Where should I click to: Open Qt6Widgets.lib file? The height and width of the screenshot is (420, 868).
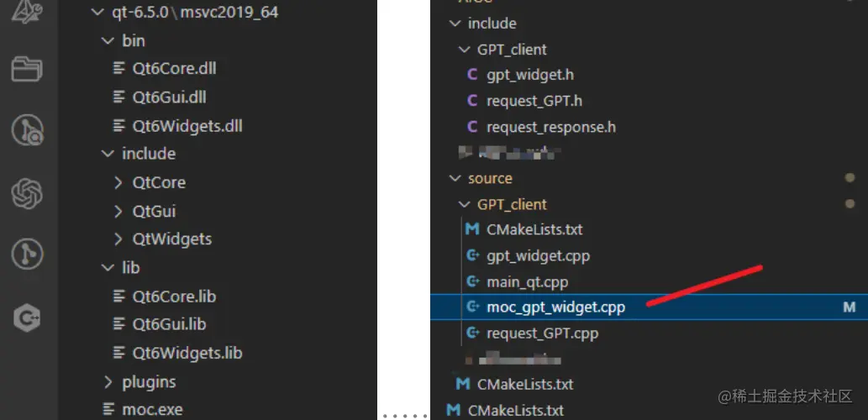click(x=187, y=353)
